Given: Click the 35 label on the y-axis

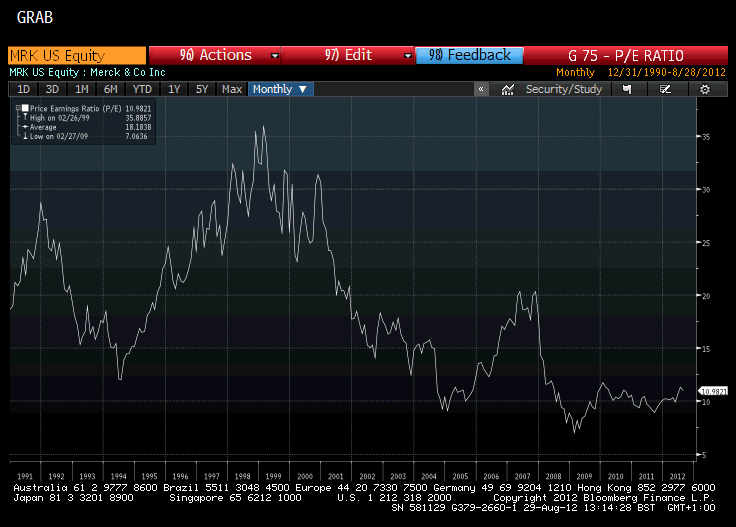Looking at the screenshot, I should point(705,137).
